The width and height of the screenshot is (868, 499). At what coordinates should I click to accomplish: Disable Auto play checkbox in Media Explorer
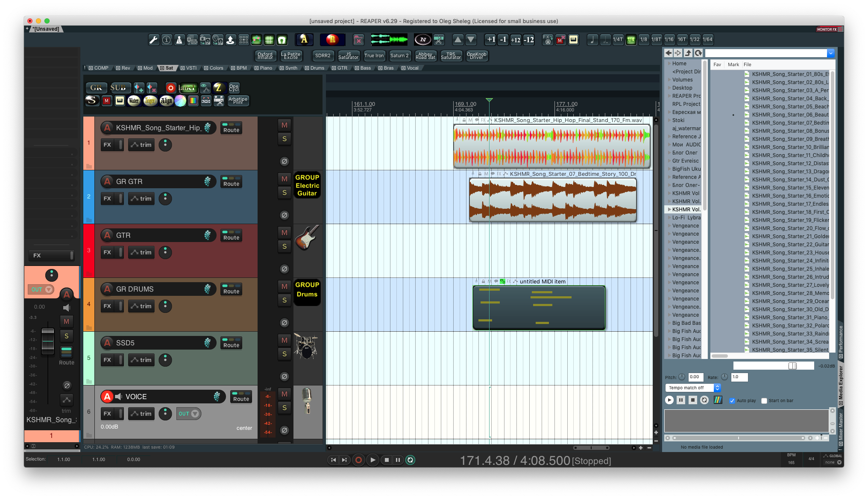pos(732,401)
